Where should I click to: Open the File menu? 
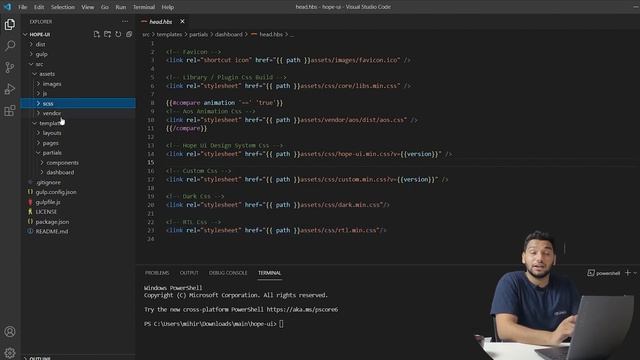[22, 7]
